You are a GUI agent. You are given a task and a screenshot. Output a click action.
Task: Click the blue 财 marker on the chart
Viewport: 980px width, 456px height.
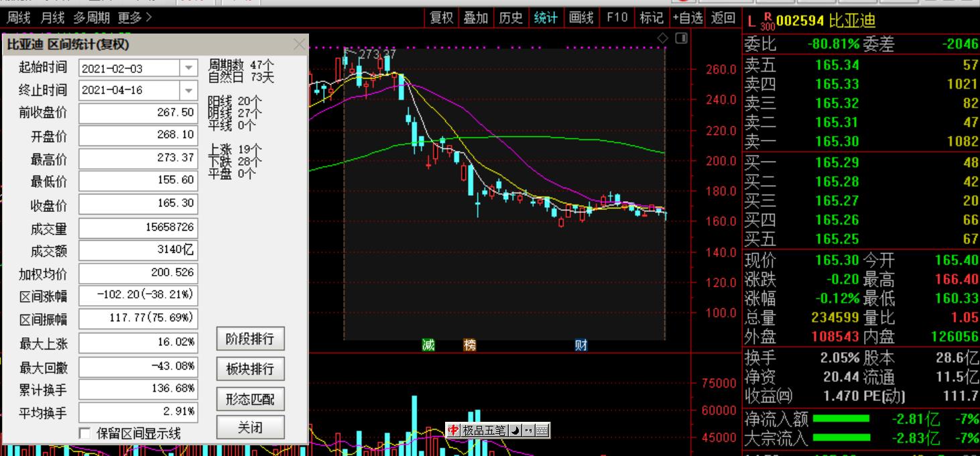[581, 345]
